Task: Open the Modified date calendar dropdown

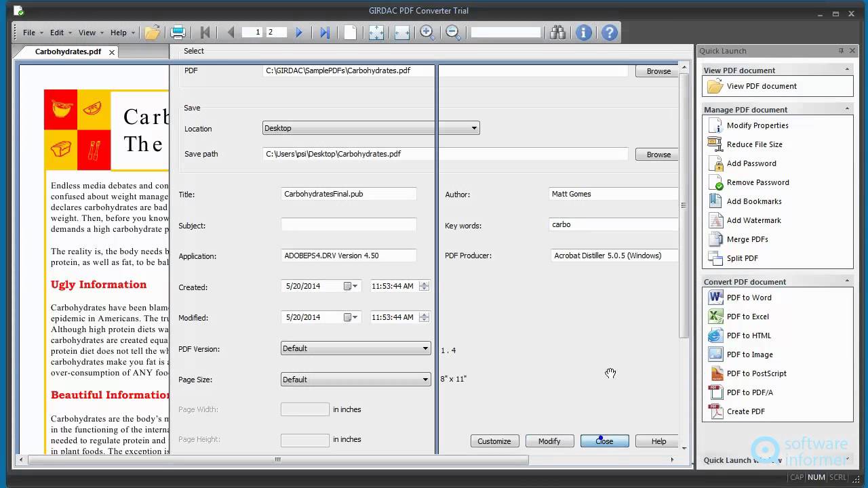Action: click(351, 317)
